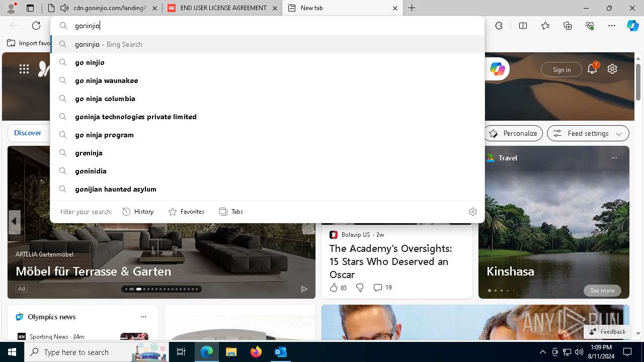Screen dimensions: 644x362
Task: Open Copilot sidebar icon
Action: (632, 26)
